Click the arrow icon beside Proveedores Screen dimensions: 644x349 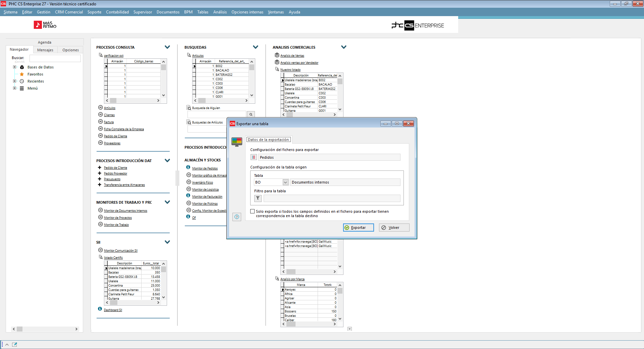pos(100,143)
